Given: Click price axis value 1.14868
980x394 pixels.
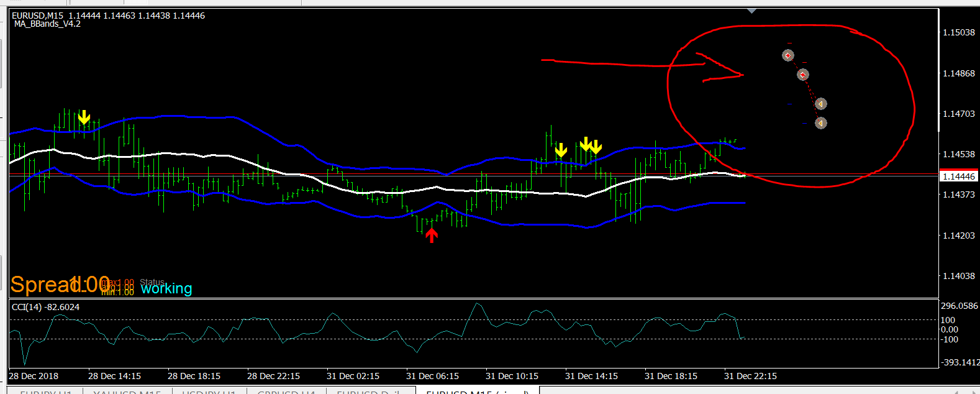Looking at the screenshot, I should [x=959, y=73].
